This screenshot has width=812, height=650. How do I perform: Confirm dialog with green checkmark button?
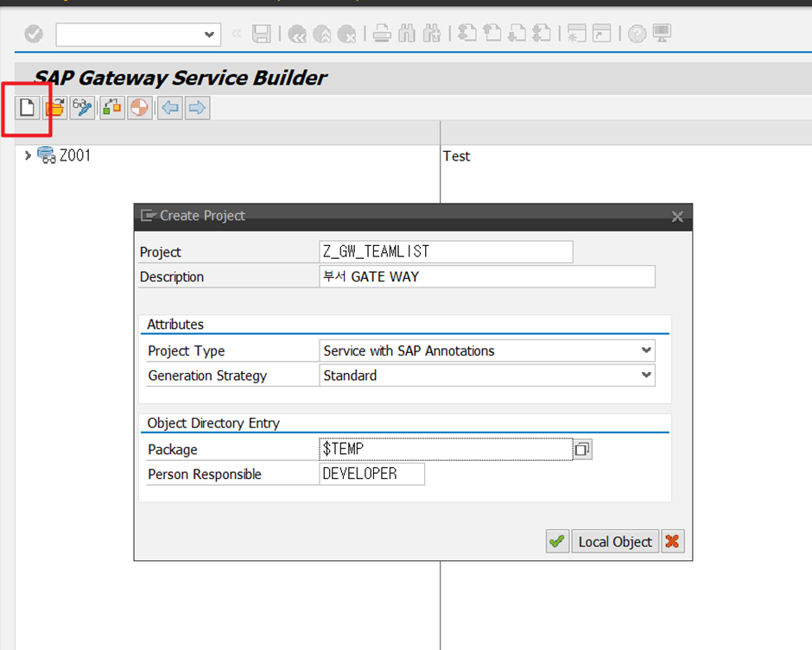[557, 541]
